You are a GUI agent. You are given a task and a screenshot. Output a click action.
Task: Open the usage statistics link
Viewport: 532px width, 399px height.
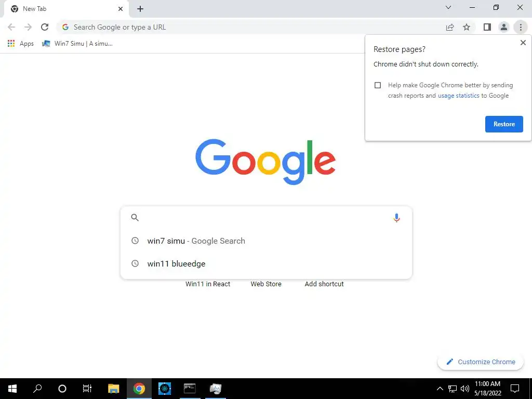[458, 96]
